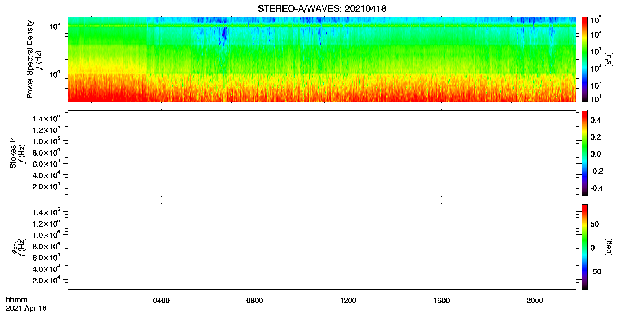Click the -0.4 label on Stokes color bar
This screenshot has width=644, height=332.
(597, 188)
